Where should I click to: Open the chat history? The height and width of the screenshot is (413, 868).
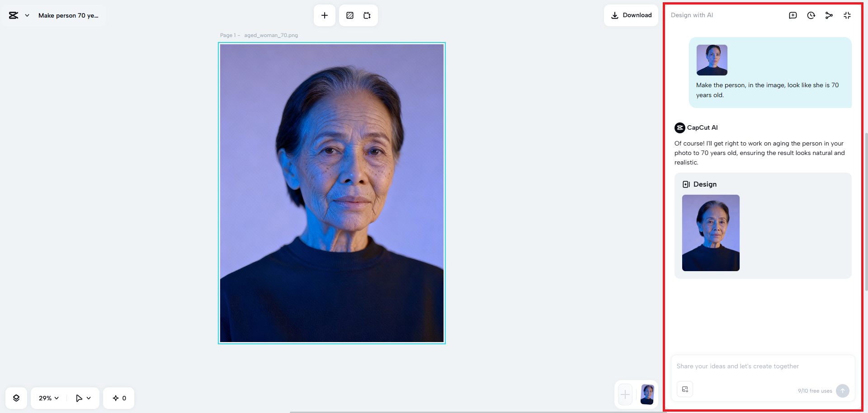811,15
